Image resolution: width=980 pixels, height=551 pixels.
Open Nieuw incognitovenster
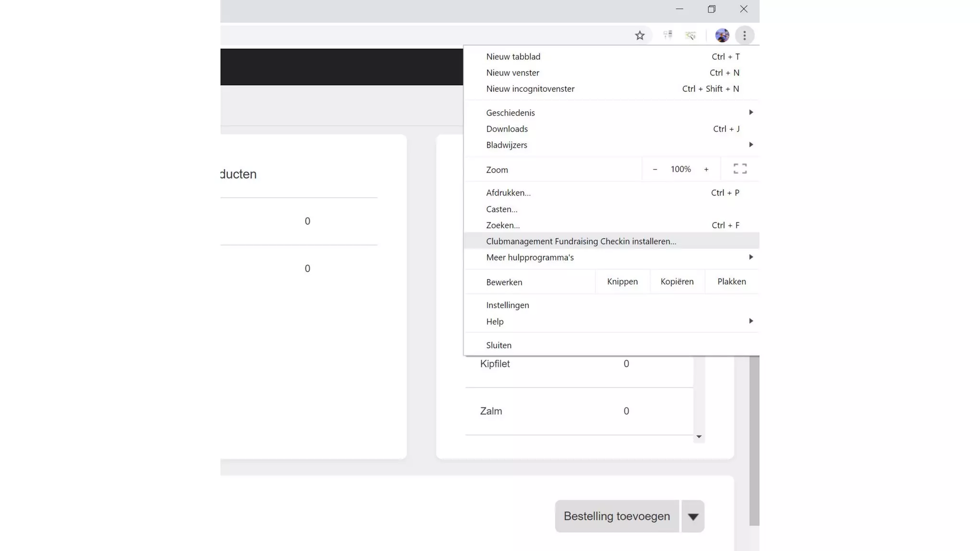(530, 89)
